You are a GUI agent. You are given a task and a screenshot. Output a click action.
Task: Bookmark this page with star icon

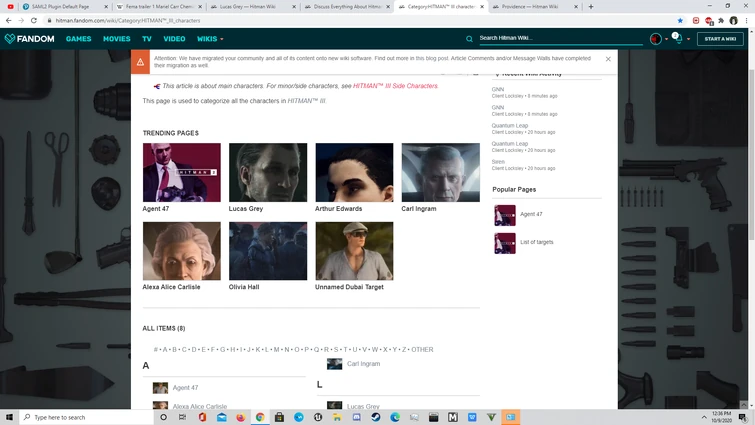pos(680,21)
